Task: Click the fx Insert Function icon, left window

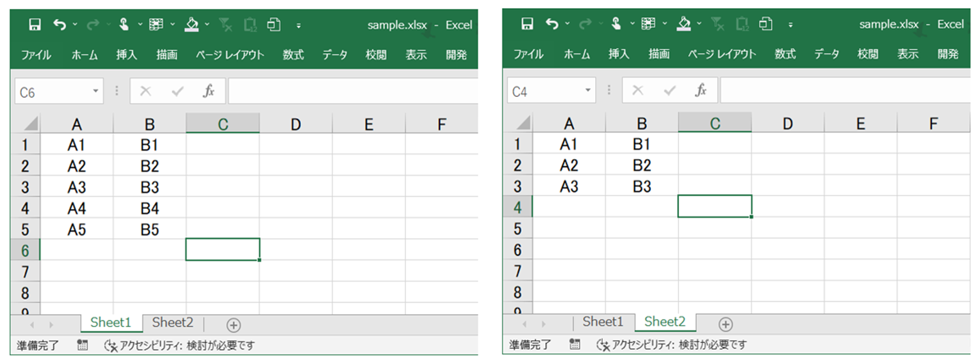Action: [x=209, y=91]
